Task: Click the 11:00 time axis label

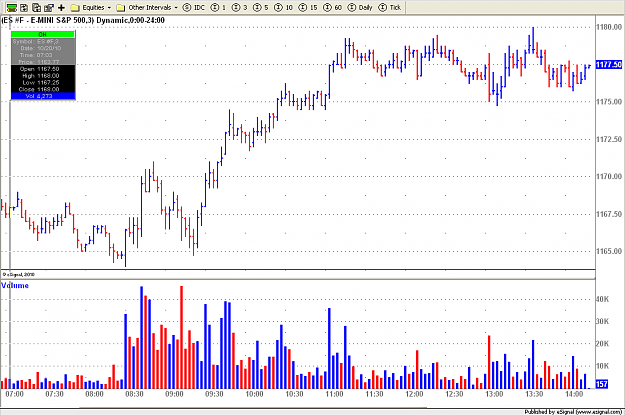Action: coord(334,394)
